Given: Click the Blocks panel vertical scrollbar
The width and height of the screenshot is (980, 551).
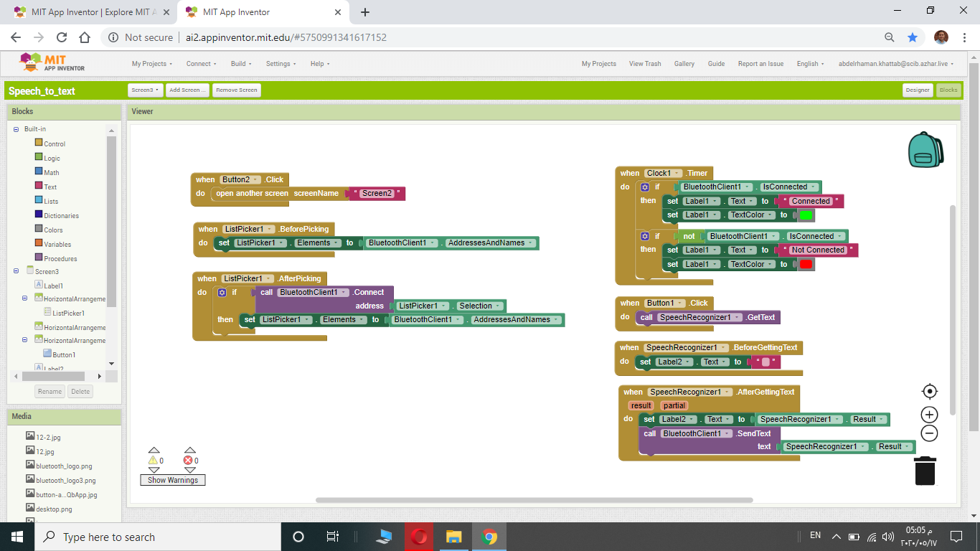Looking at the screenshot, I should click(x=111, y=221).
